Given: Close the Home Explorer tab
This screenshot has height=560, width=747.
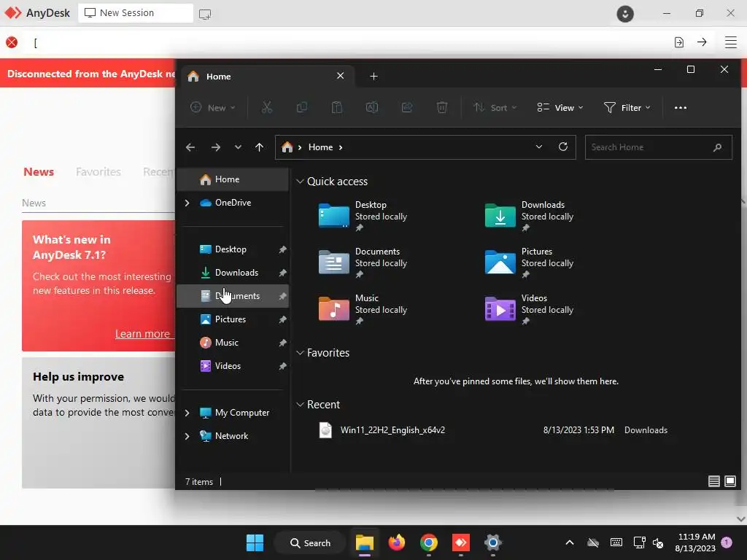Looking at the screenshot, I should [x=340, y=76].
